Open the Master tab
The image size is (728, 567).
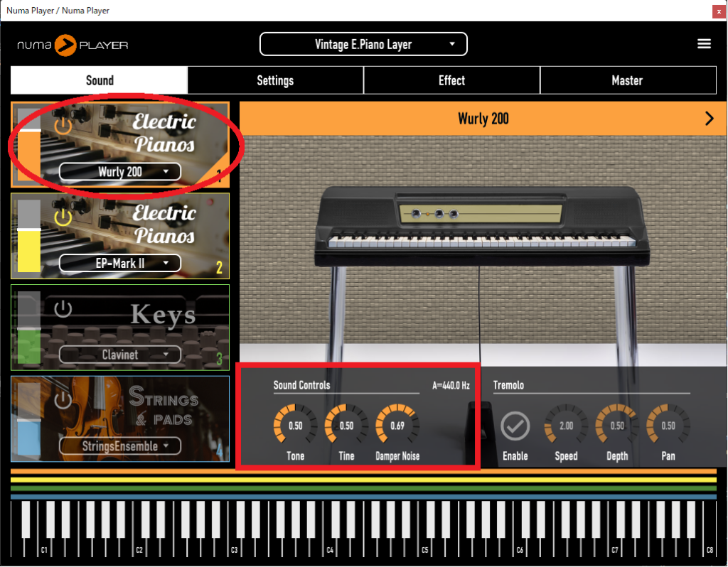(628, 80)
